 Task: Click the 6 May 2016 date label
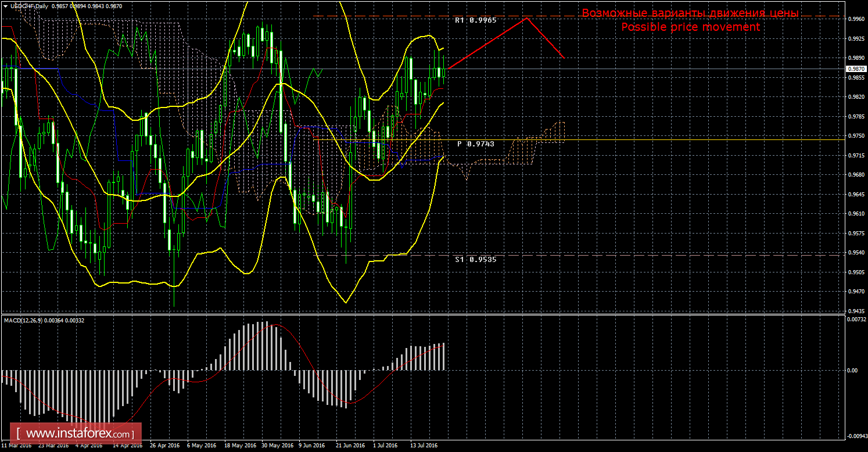[202, 446]
